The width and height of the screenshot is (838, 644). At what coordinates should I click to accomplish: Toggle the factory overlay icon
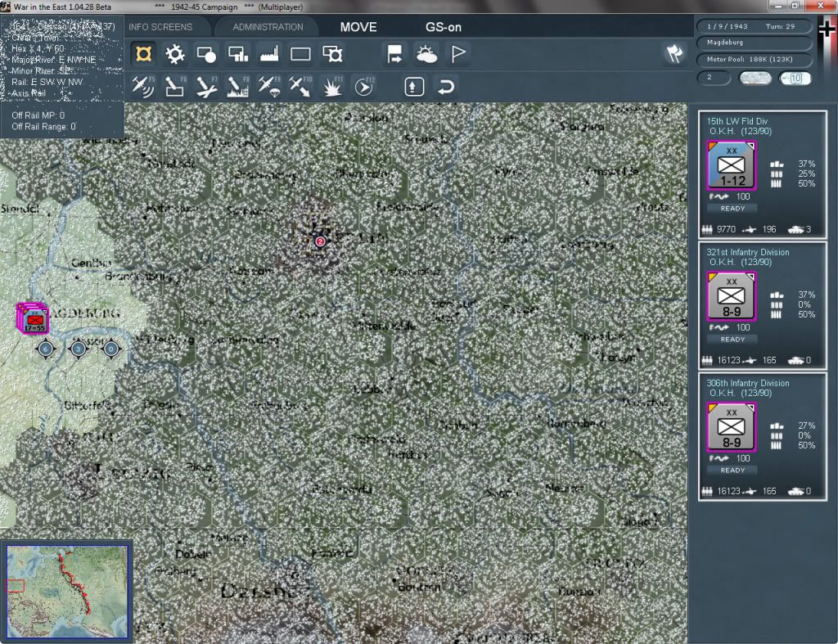click(269, 54)
